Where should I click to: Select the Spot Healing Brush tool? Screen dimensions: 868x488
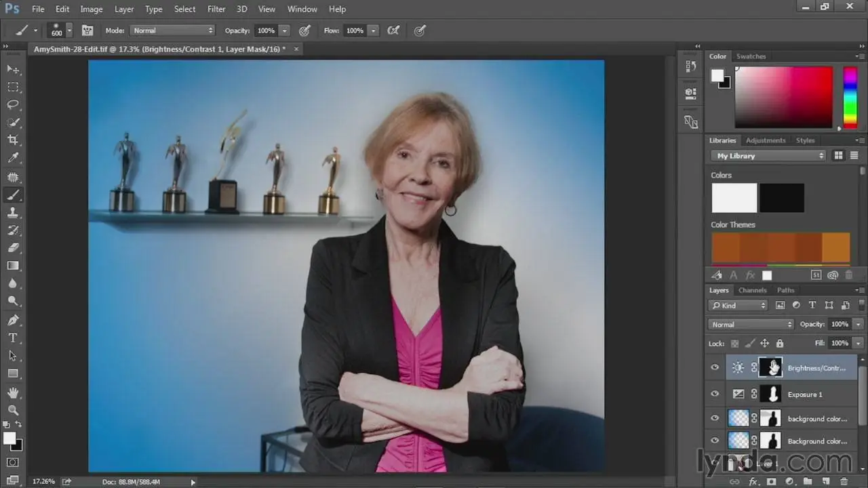pos(14,177)
